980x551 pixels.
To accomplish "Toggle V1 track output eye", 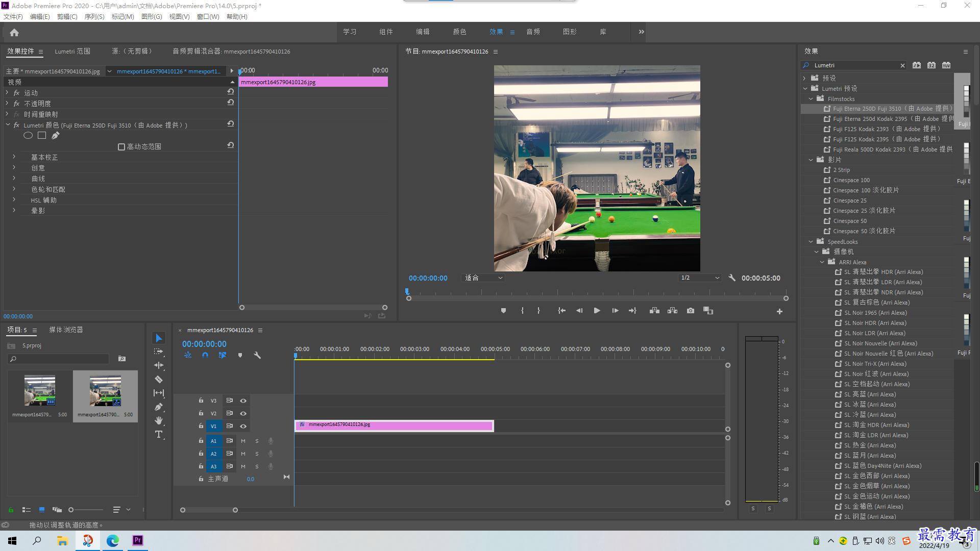I will (x=243, y=427).
